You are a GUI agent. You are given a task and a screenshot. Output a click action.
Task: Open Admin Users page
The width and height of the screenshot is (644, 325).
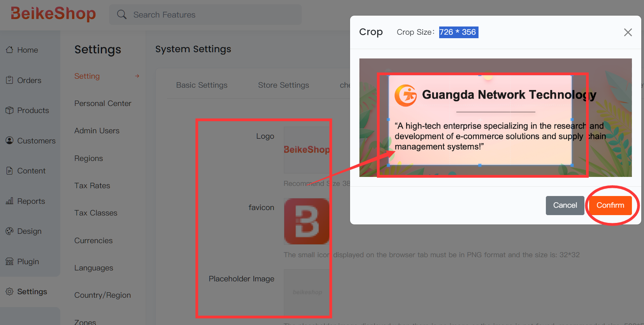[97, 131]
